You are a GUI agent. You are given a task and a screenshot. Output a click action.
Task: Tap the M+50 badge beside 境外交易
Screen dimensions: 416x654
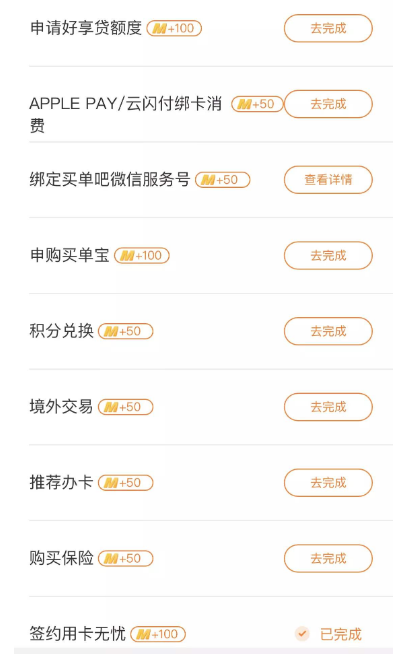pyautogui.click(x=126, y=407)
